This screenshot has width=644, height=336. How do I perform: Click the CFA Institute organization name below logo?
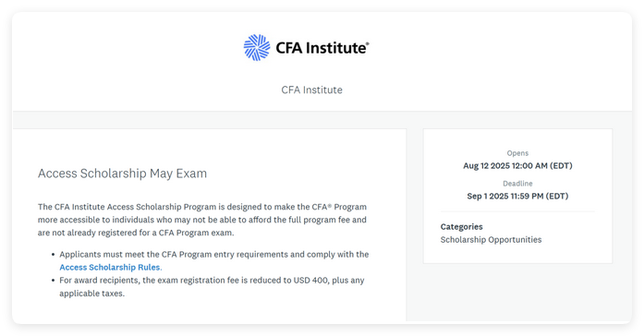pos(311,90)
